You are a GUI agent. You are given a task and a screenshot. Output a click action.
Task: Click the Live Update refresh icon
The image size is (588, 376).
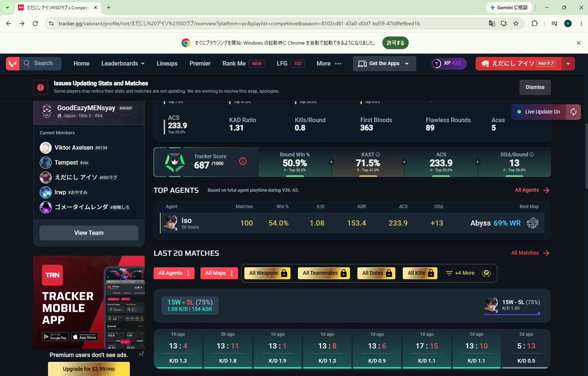pos(574,112)
